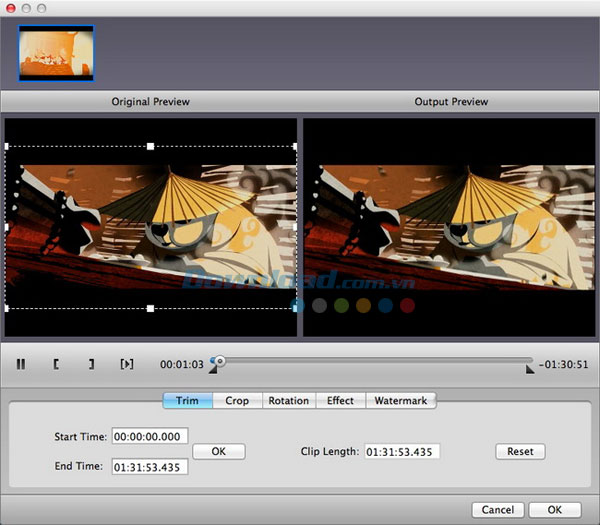Screen dimensions: 600x525
Task: Click the Start Time input field
Action: tap(150, 437)
